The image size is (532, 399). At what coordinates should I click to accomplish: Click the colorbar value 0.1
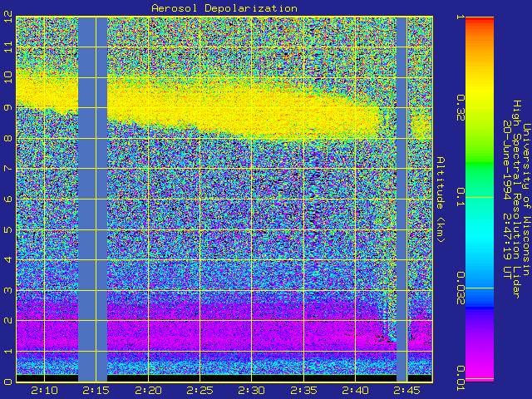click(460, 197)
